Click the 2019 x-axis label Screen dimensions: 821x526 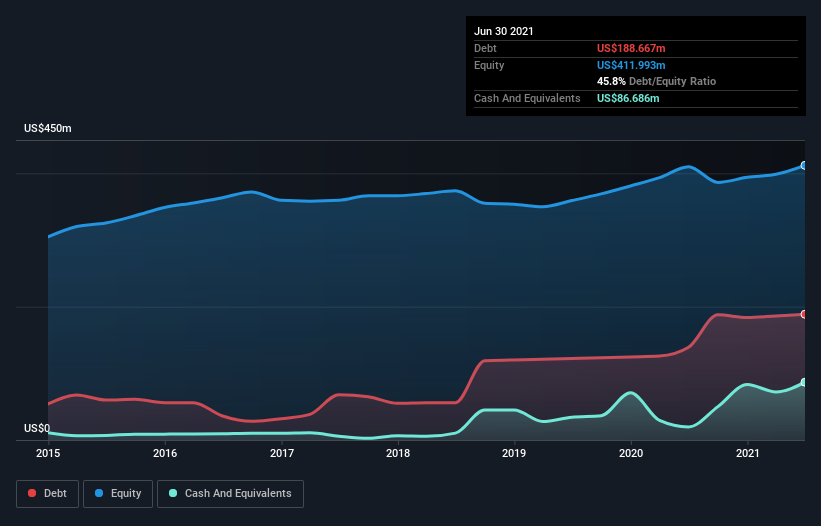tap(514, 453)
